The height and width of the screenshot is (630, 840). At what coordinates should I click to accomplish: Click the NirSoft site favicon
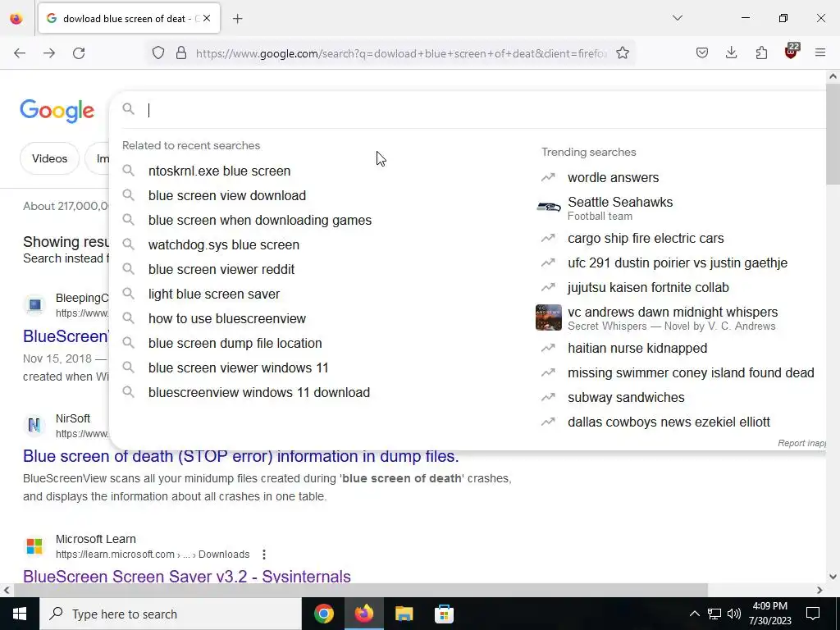coord(34,426)
